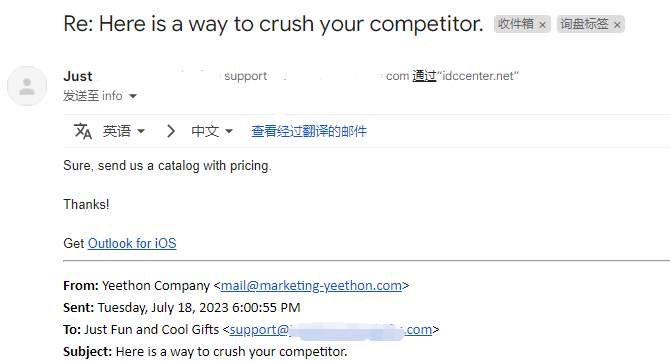This screenshot has width=670, height=362.
Task: Expand recipient details arrow next to info
Action: coord(133,96)
